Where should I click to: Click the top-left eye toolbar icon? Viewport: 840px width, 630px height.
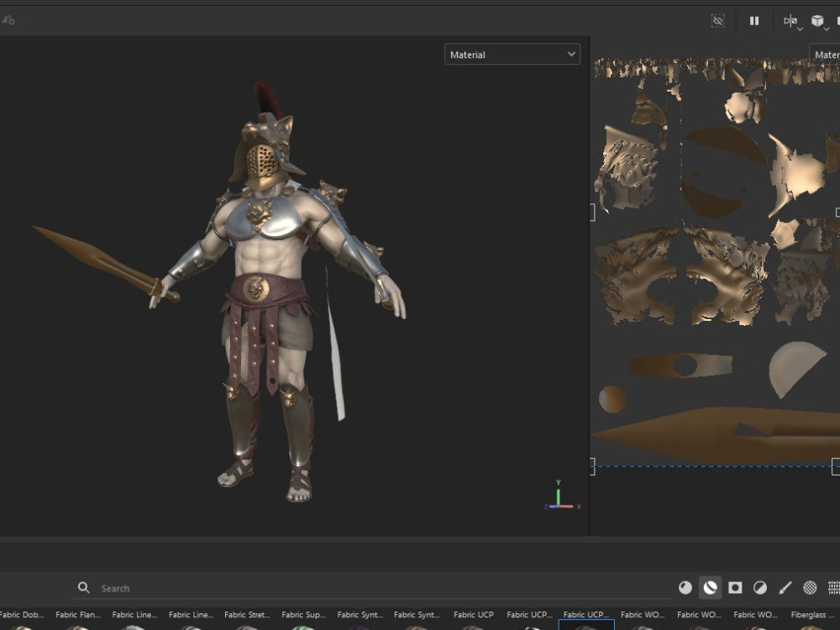(8, 21)
